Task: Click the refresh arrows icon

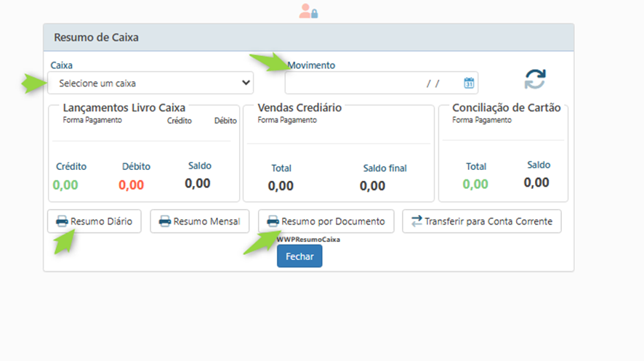Action: coord(535,79)
